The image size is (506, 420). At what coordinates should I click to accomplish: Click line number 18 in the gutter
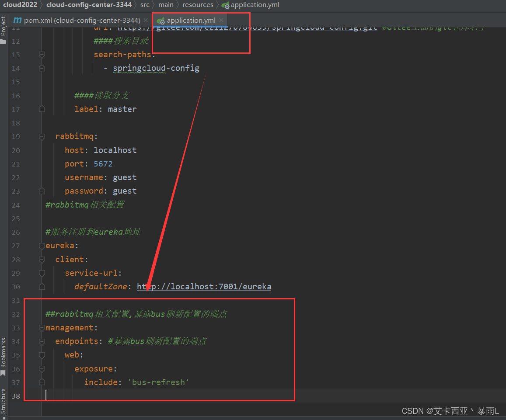point(15,123)
